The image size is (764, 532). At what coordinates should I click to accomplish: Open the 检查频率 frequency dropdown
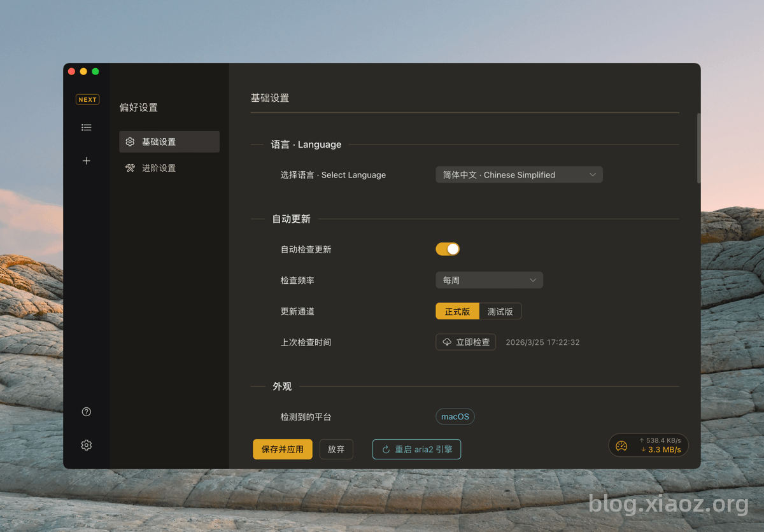[x=489, y=280]
